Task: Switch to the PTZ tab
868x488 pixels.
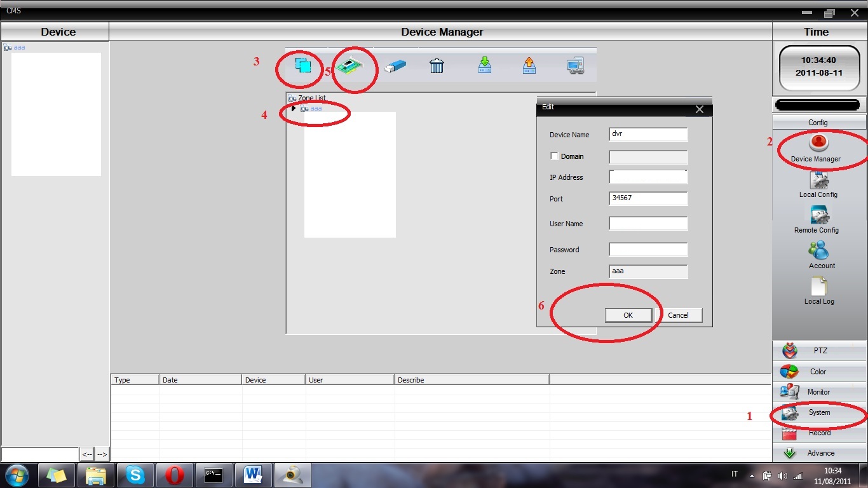Action: (x=819, y=351)
